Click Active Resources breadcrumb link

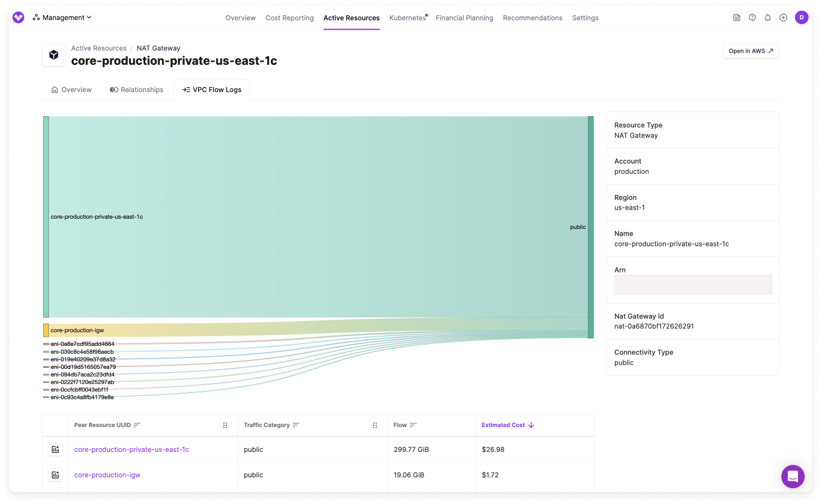pyautogui.click(x=99, y=48)
